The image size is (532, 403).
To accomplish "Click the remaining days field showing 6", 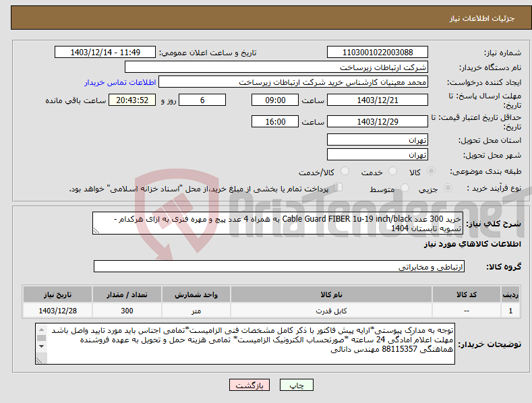I will 202,100.
